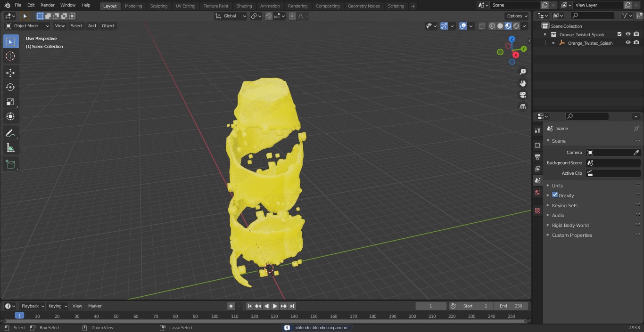Choose the Add Cube tool

(10, 165)
